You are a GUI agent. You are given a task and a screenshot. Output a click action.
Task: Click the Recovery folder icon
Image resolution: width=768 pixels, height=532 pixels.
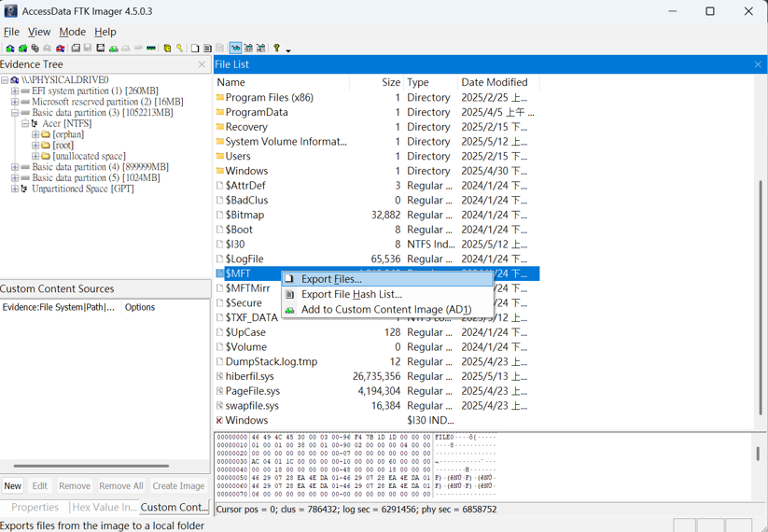(x=220, y=127)
